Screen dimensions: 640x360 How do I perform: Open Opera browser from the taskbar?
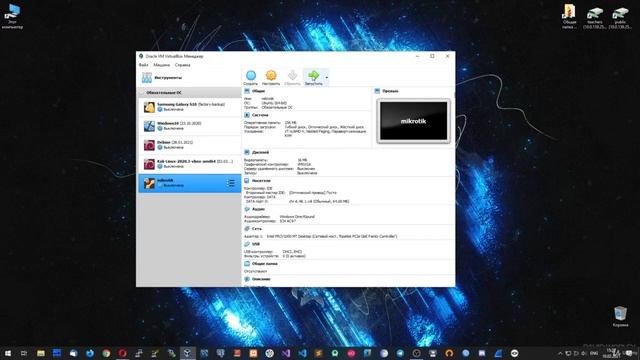click(x=122, y=353)
